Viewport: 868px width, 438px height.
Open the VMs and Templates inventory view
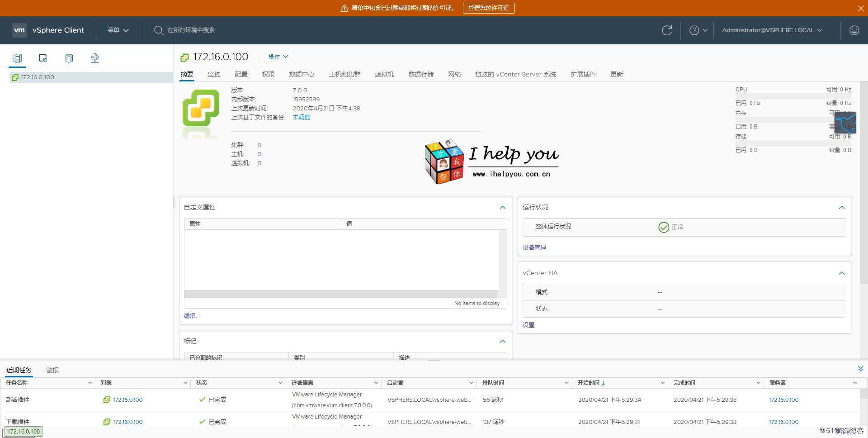tap(43, 58)
